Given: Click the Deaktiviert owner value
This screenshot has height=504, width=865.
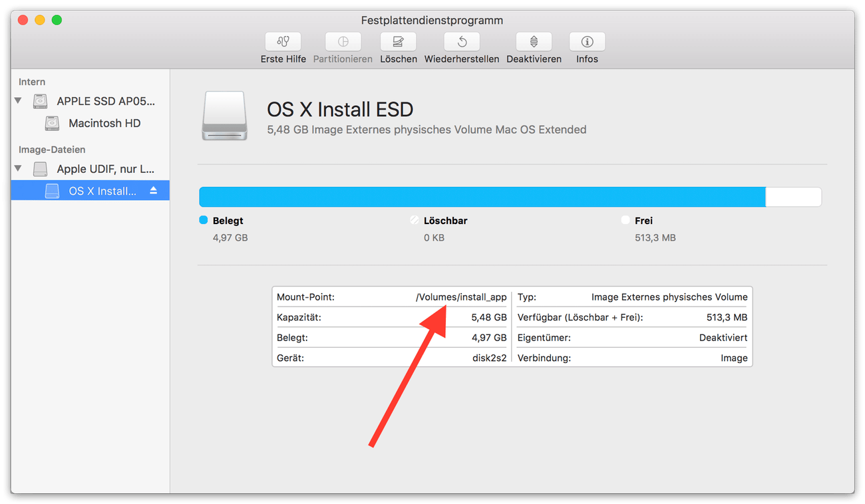Looking at the screenshot, I should [723, 338].
